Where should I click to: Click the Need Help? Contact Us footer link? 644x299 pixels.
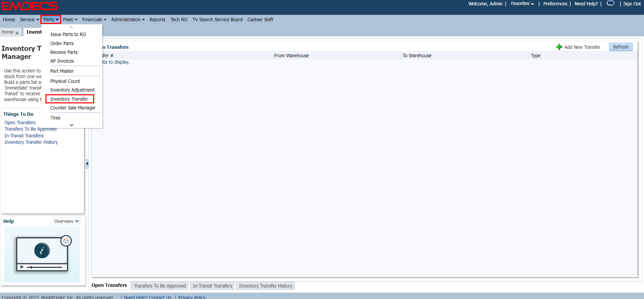[148, 297]
